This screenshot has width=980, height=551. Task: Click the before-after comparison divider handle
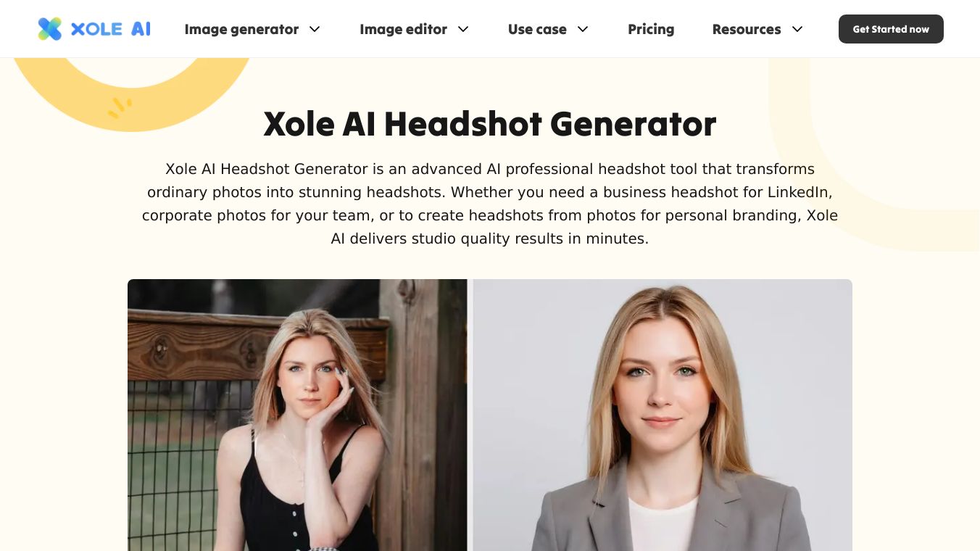(470, 415)
